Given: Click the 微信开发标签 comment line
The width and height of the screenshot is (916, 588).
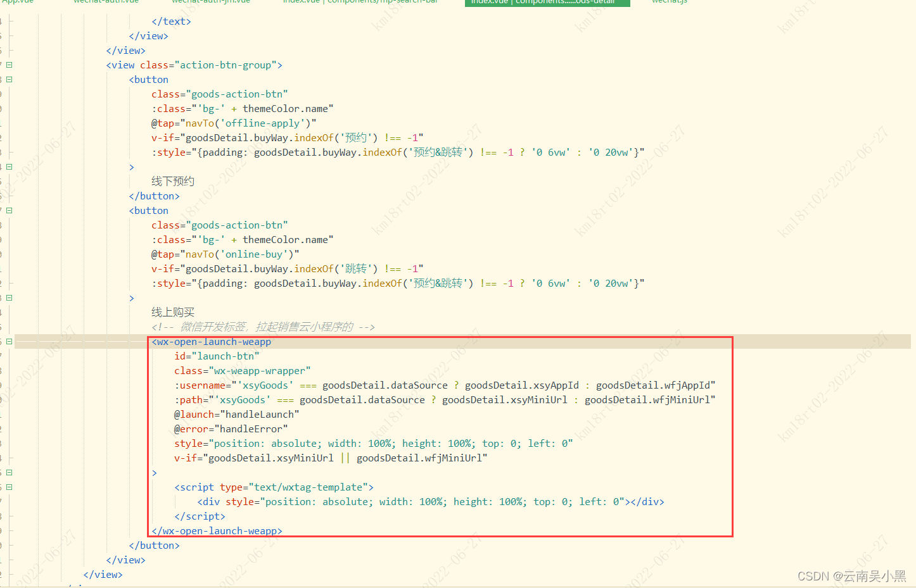Looking at the screenshot, I should click(263, 327).
